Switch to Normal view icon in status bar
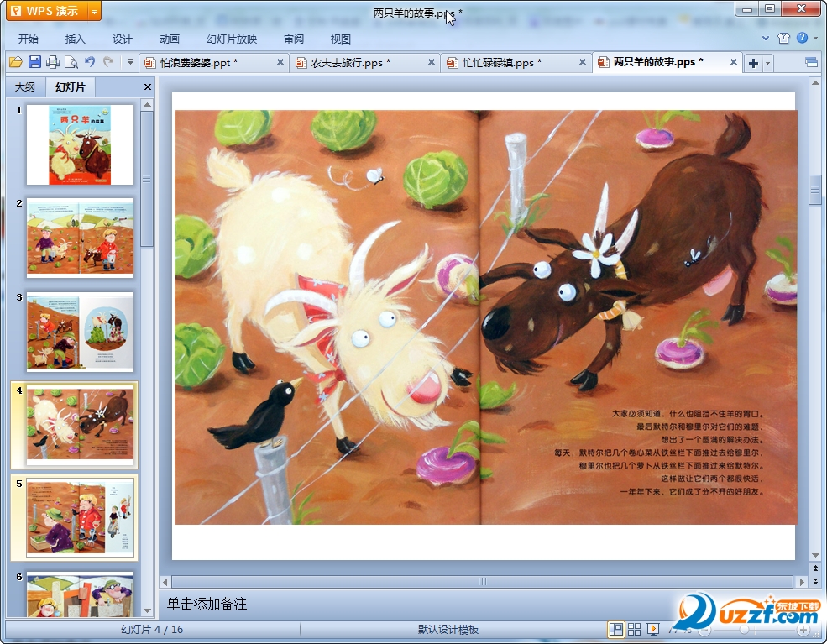The height and width of the screenshot is (644, 827). (615, 629)
